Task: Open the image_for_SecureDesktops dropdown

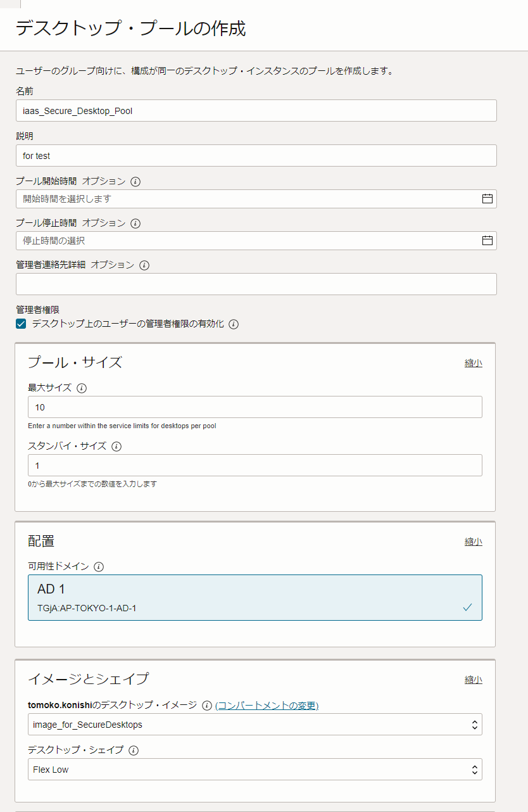Action: (x=255, y=724)
